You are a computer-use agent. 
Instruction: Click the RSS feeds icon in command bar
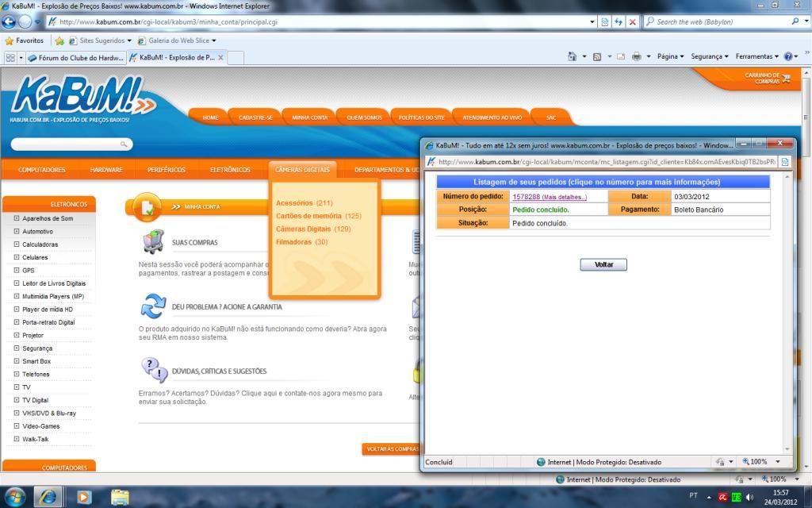(597, 56)
